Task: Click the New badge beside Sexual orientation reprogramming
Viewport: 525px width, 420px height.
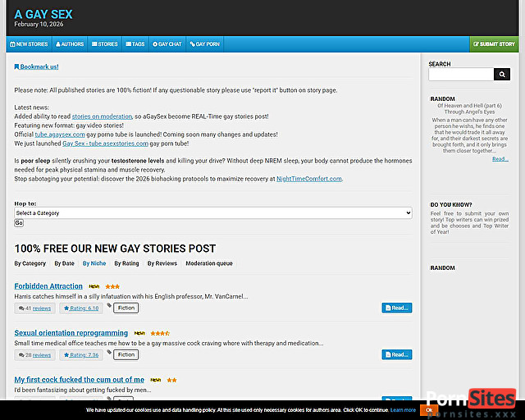Action: (139, 334)
